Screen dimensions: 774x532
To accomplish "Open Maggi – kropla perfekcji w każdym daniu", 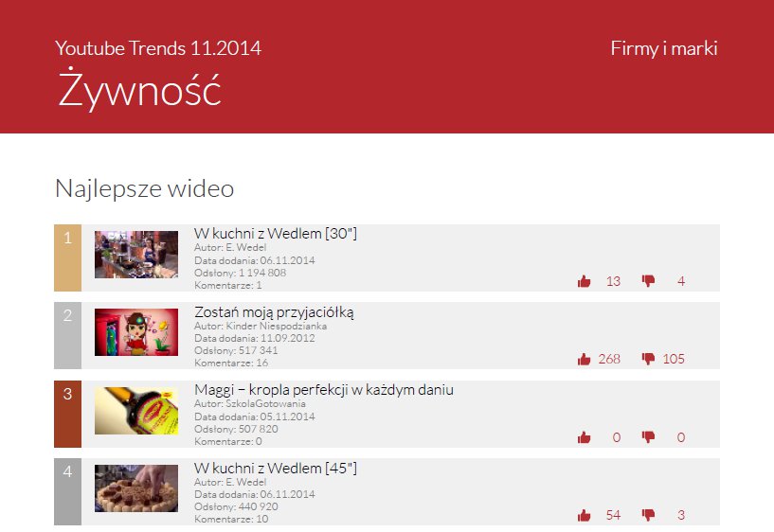I will click(x=323, y=389).
